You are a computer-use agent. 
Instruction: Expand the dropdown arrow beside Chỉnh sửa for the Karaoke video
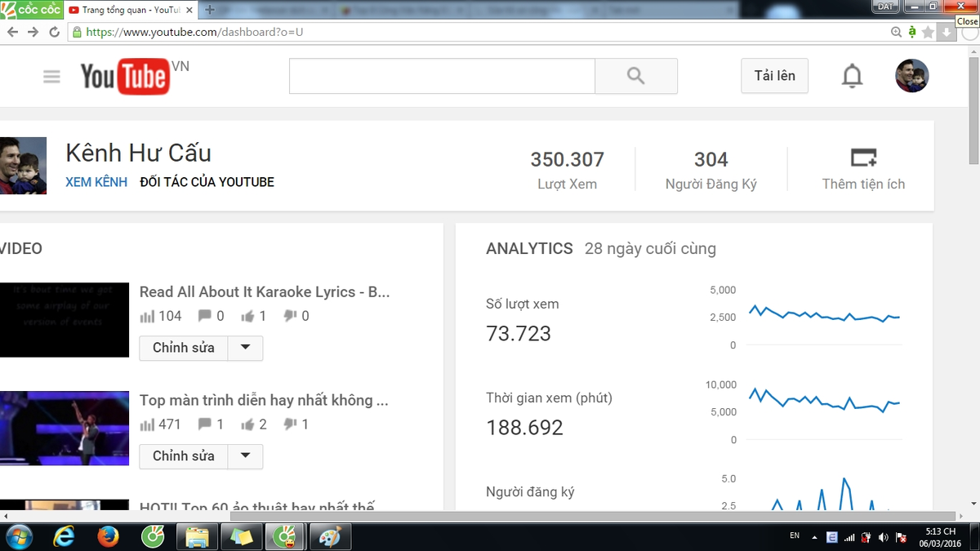click(245, 348)
